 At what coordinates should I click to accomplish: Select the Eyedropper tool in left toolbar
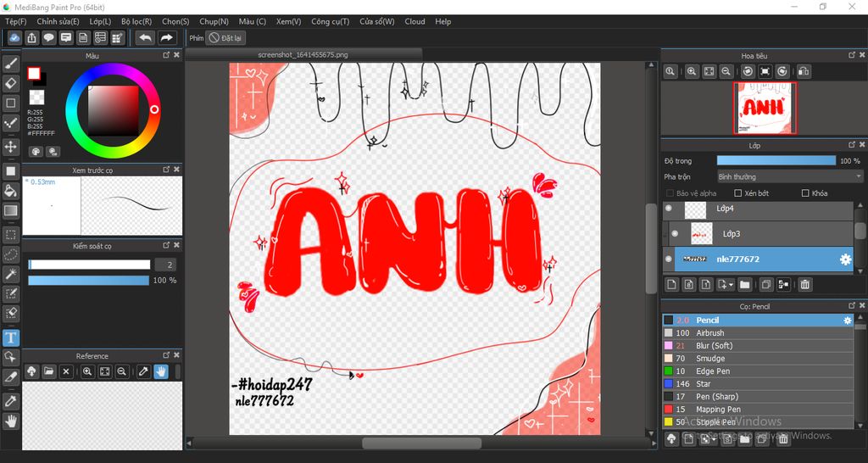coord(10,401)
